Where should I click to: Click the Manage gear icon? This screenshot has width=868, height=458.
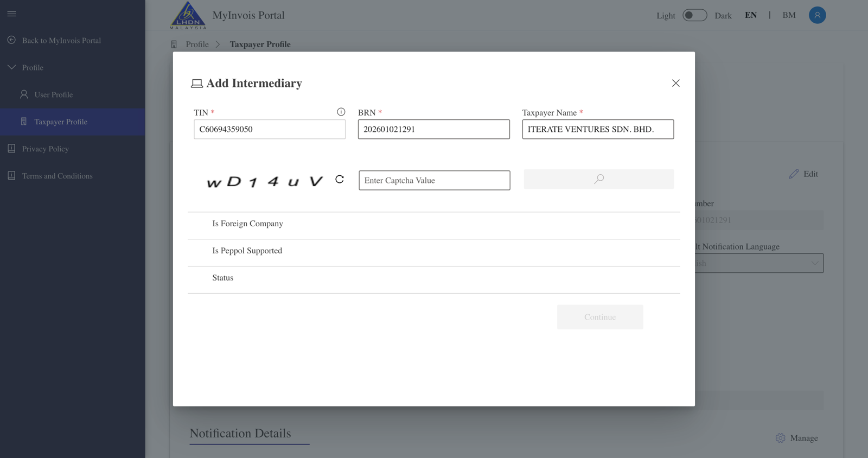coord(780,438)
